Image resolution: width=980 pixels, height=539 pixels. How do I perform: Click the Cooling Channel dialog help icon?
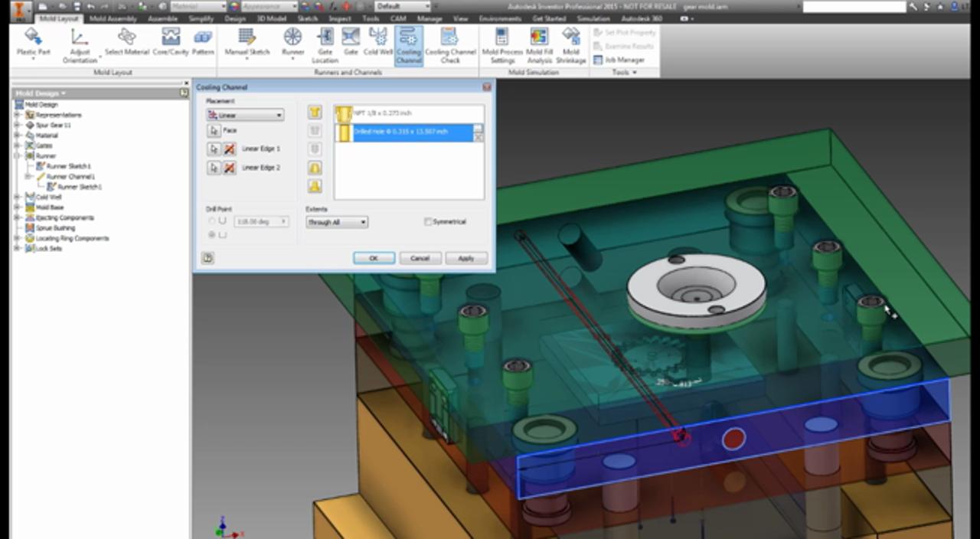[207, 258]
